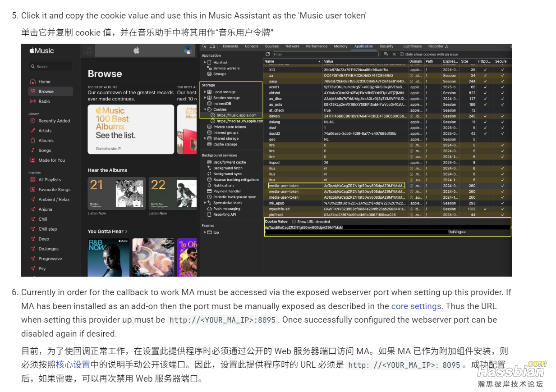The image size is (556, 392).
Task: Open Notifications under Background services
Action: [221, 186]
